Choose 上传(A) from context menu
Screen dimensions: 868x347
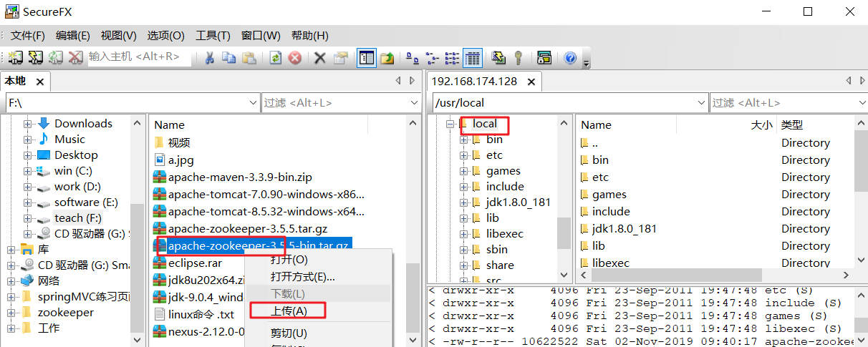tap(288, 311)
